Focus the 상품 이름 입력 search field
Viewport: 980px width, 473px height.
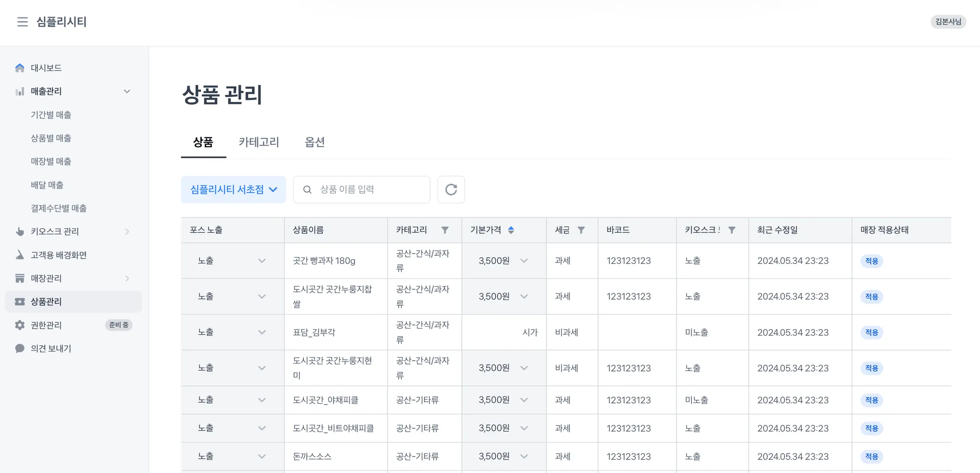click(x=362, y=190)
